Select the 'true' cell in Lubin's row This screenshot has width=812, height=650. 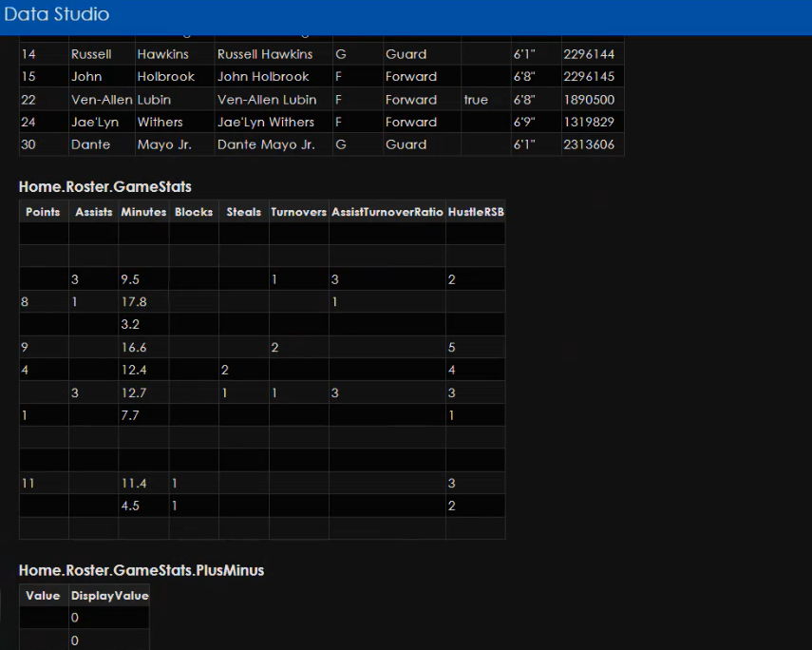476,100
